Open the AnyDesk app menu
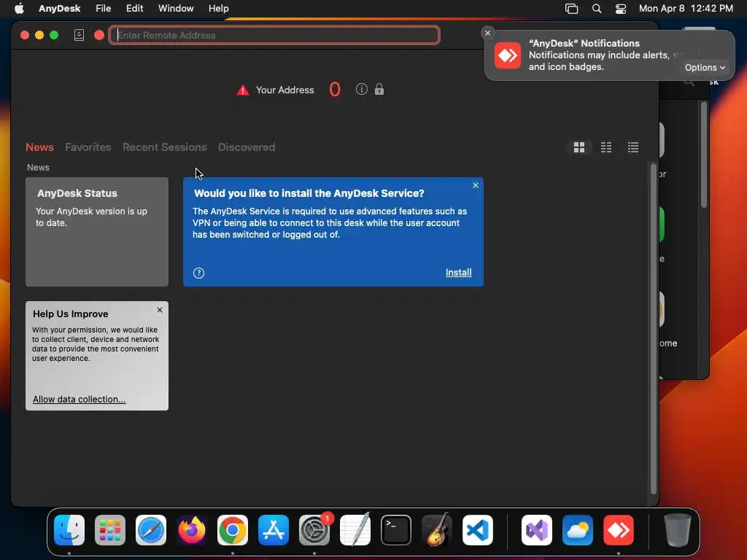Screen dimensions: 747x560 [x=60, y=9]
